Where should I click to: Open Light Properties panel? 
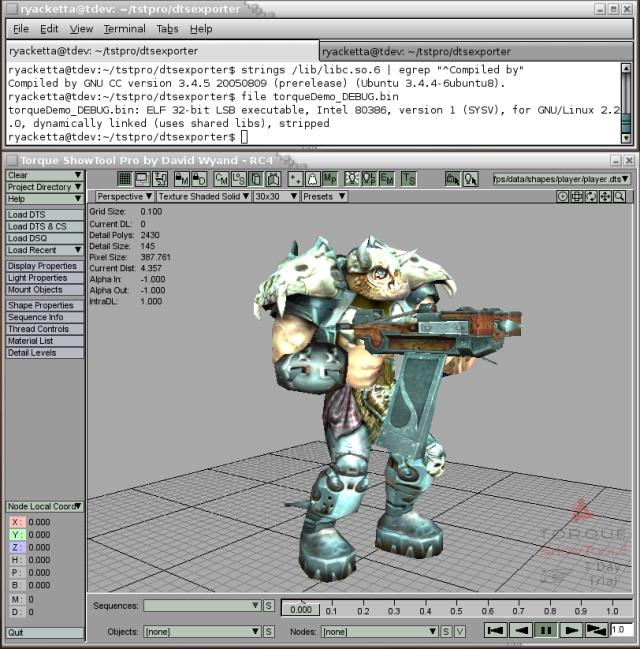pyautogui.click(x=45, y=278)
